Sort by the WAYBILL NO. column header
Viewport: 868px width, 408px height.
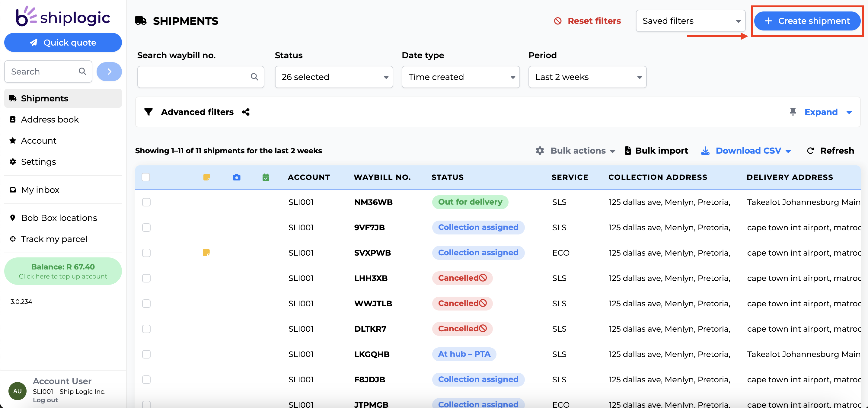[382, 177]
